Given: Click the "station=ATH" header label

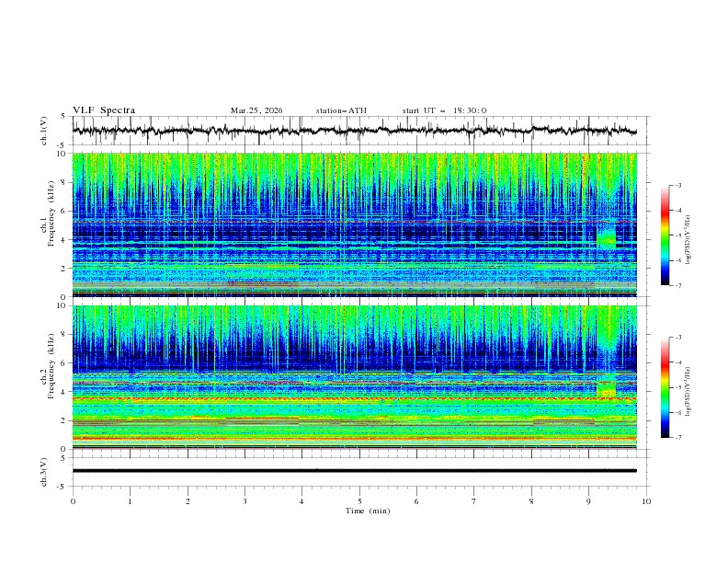Looking at the screenshot, I should pyautogui.click(x=341, y=110).
